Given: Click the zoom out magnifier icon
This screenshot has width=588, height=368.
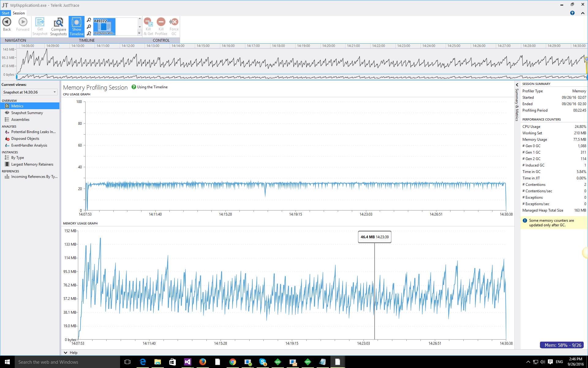Looking at the screenshot, I should [89, 27].
